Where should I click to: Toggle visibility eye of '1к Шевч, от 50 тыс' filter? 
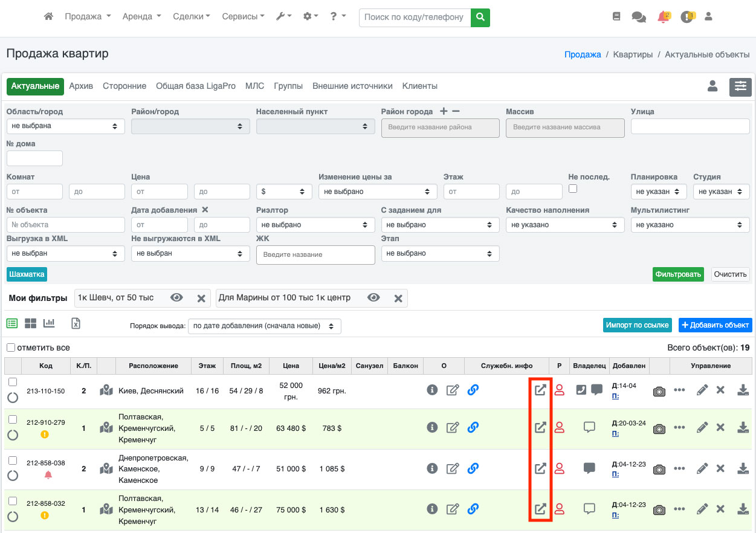pyautogui.click(x=176, y=298)
